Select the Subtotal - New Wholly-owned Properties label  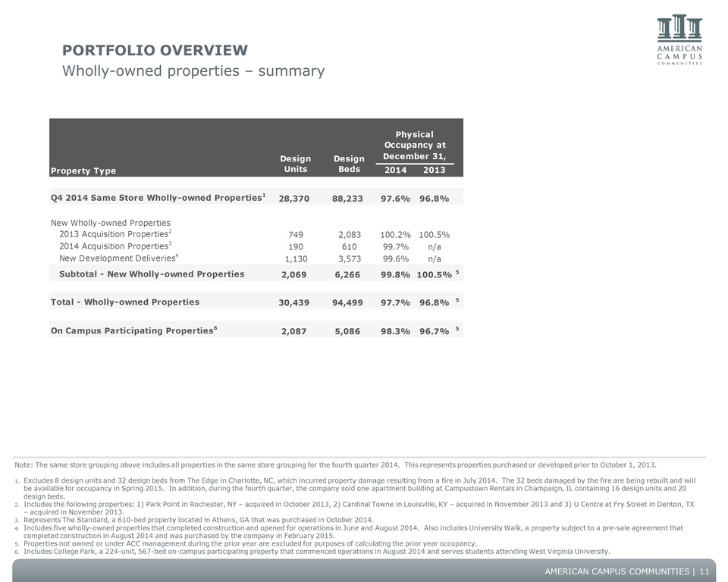[x=152, y=274]
